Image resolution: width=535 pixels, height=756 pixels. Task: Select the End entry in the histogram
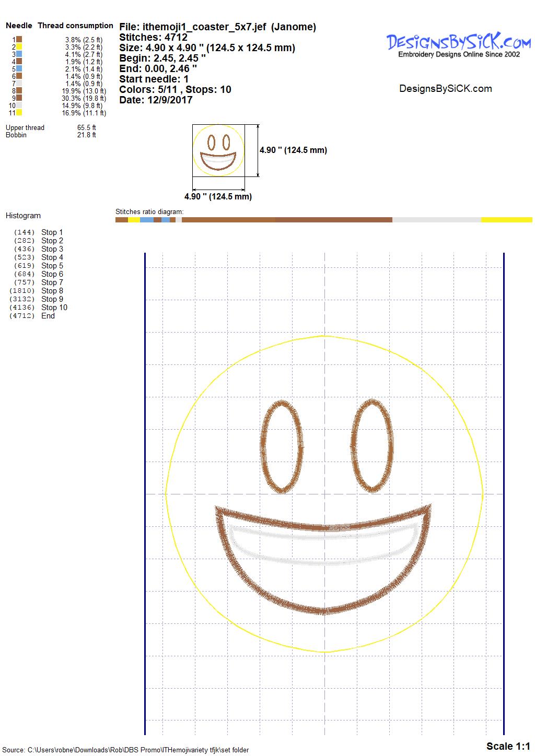(x=48, y=316)
